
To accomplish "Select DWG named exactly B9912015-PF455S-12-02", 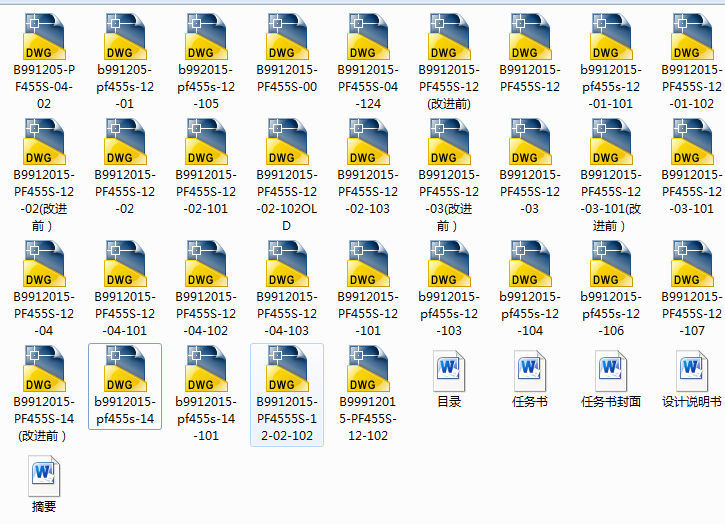I will (125, 166).
